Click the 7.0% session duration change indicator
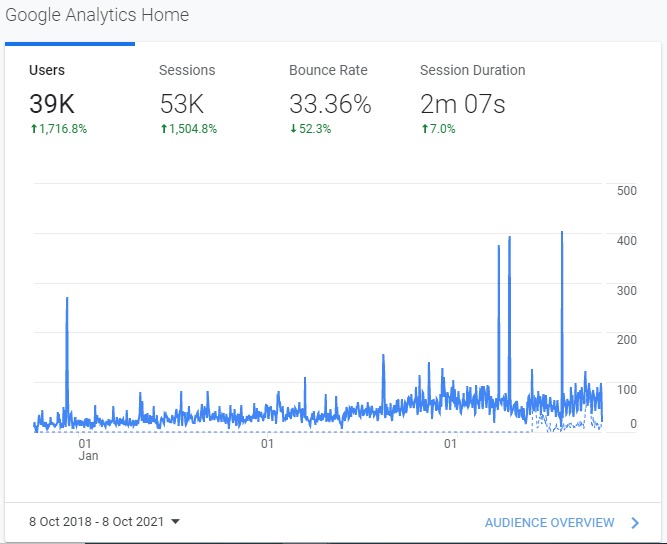Viewport: 667px width, 544px height. (x=438, y=128)
